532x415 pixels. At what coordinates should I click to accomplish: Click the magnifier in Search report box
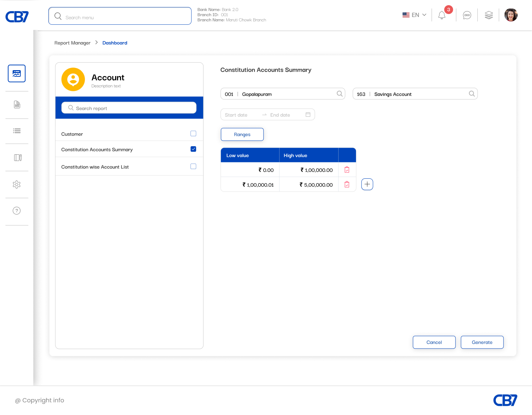[71, 108]
